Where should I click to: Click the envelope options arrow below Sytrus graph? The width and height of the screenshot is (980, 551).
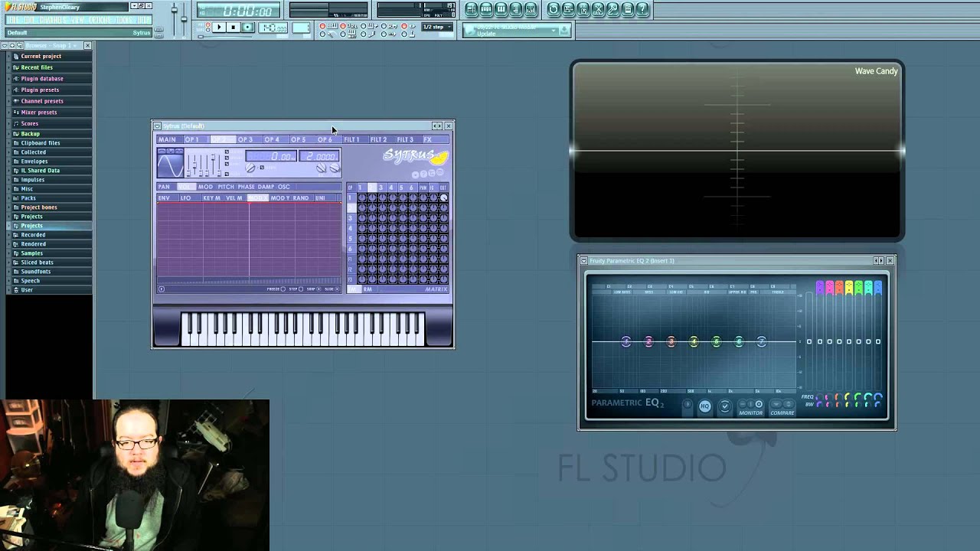coord(162,289)
